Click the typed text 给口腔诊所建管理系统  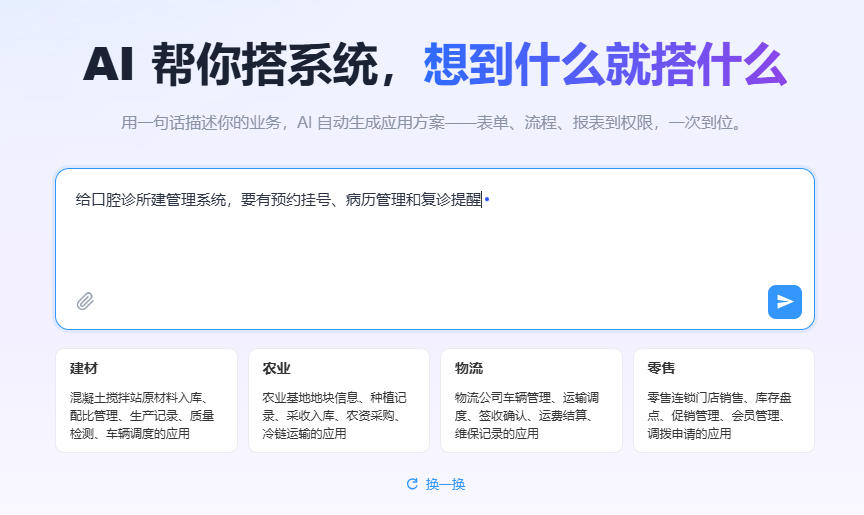[150, 199]
